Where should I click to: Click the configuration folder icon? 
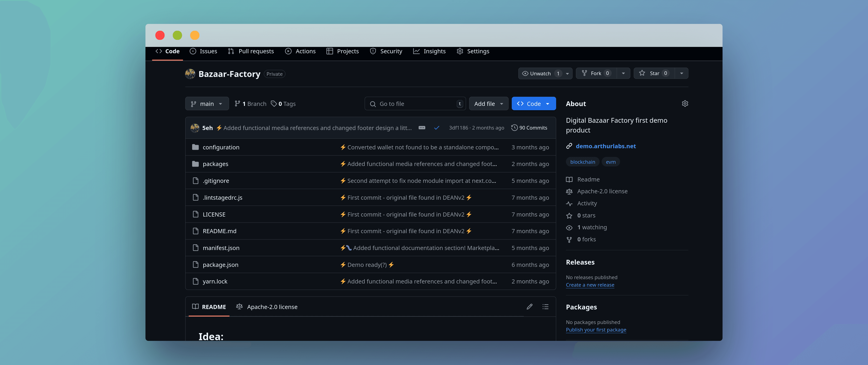pos(195,147)
